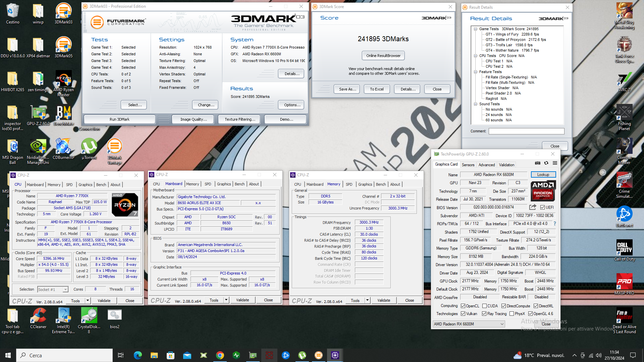The width and height of the screenshot is (644, 362).
Task: Open Tools dropdown arrow in CPU-Z CPU window
Action: (88, 301)
